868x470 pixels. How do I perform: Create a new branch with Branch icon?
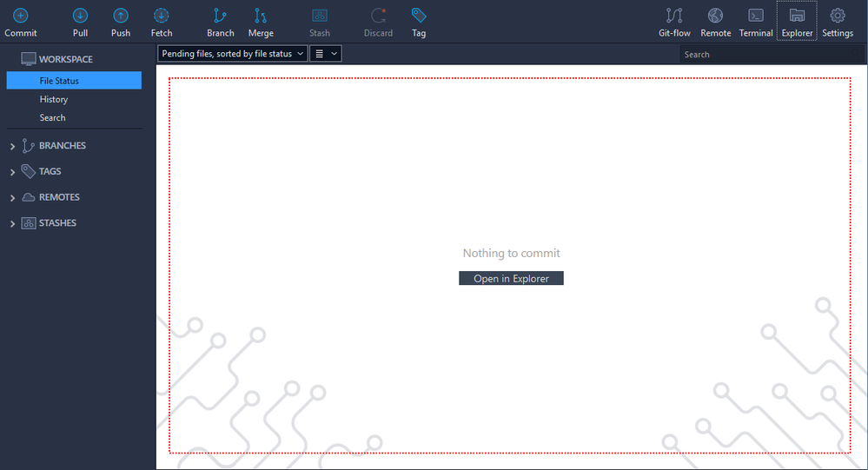(221, 16)
